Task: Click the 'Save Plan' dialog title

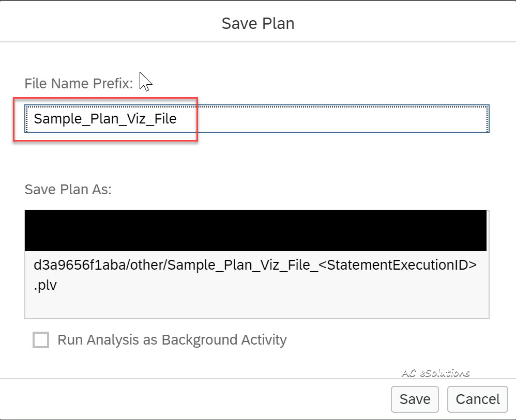Action: 257,23
